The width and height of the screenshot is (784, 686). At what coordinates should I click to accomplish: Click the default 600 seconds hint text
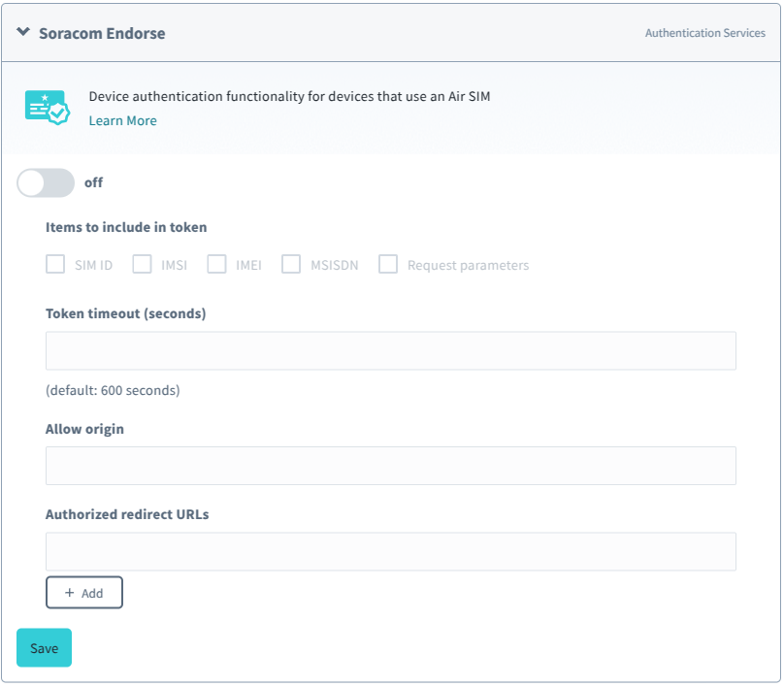click(x=113, y=391)
